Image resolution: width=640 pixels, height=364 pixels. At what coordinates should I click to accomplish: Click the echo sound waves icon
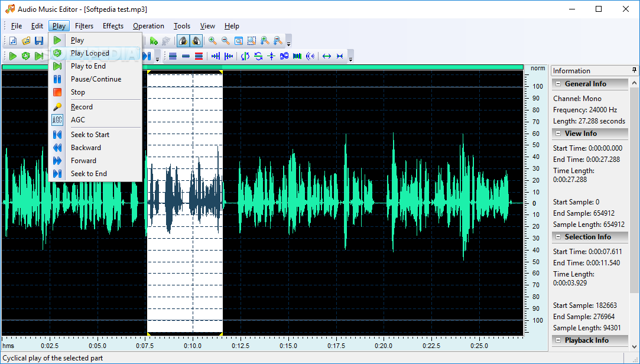point(311,56)
